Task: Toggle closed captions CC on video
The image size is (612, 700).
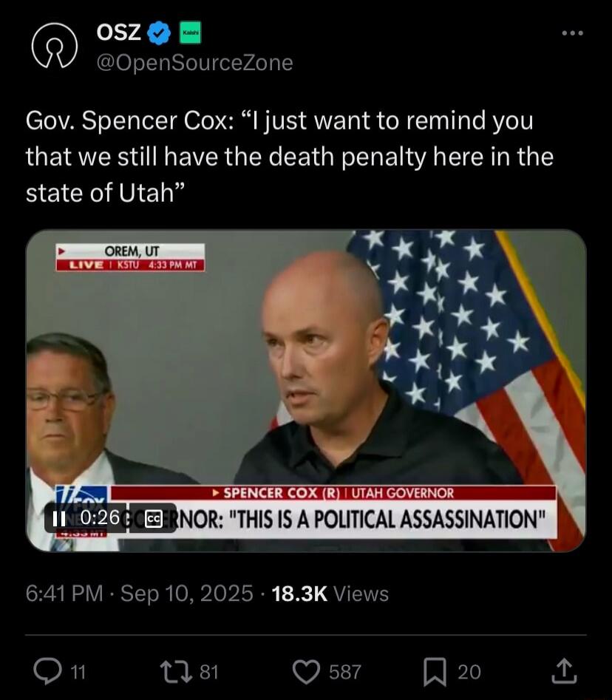Action: coord(153,519)
